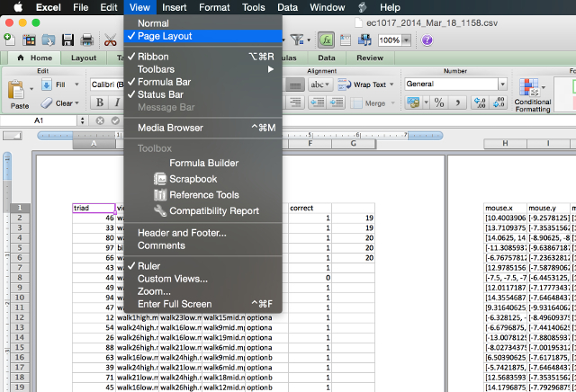The image size is (576, 392).
Task: Switch to the Review ribbon tab
Action: point(370,58)
